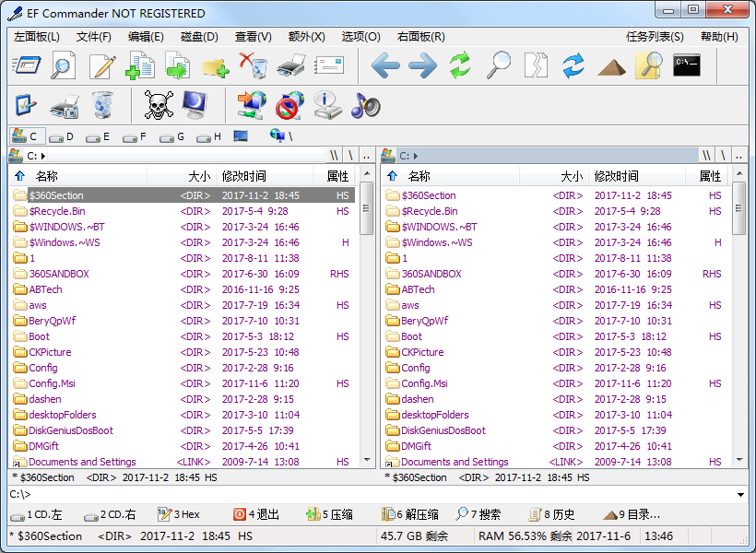Open the 任务列表(S) menu
The image size is (756, 553).
[x=655, y=37]
